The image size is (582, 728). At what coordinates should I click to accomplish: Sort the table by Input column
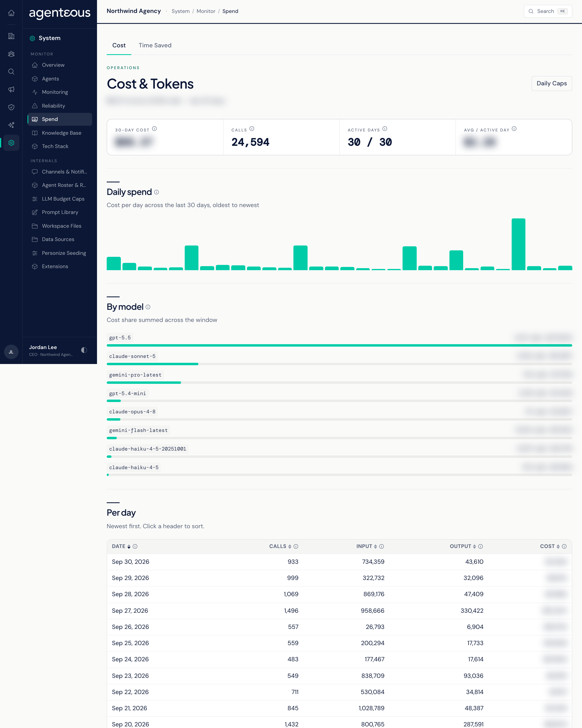366,546
